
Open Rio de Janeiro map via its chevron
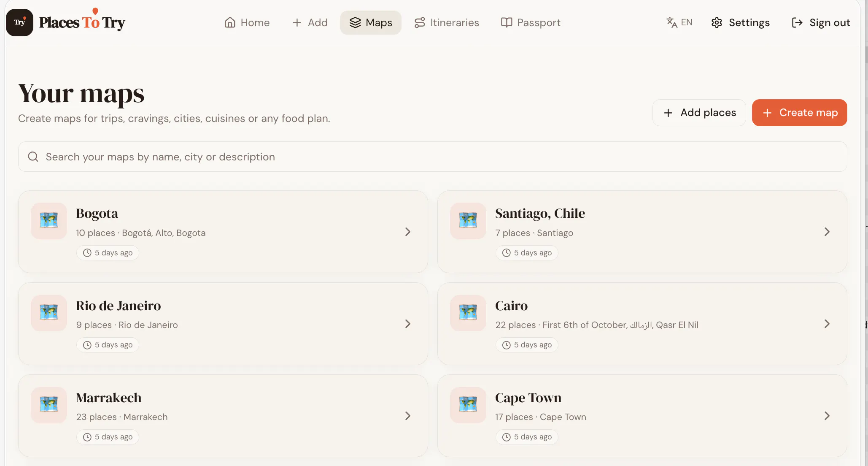point(408,324)
